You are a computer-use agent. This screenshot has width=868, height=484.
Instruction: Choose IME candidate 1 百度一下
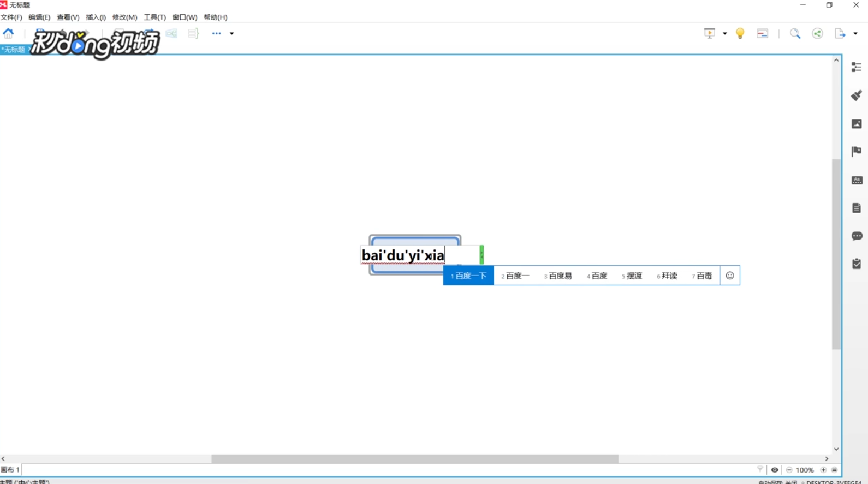(x=468, y=276)
